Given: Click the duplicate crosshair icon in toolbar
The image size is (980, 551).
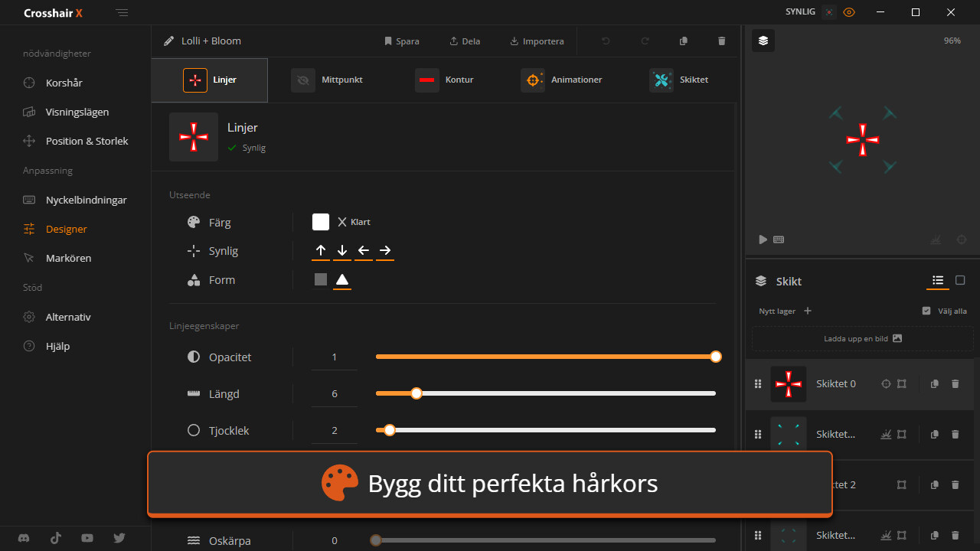Looking at the screenshot, I should 684,41.
